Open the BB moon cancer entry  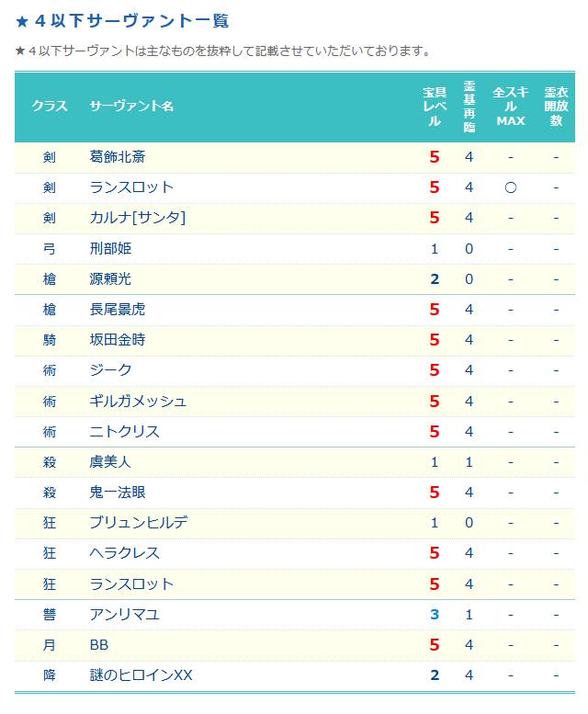tap(98, 645)
